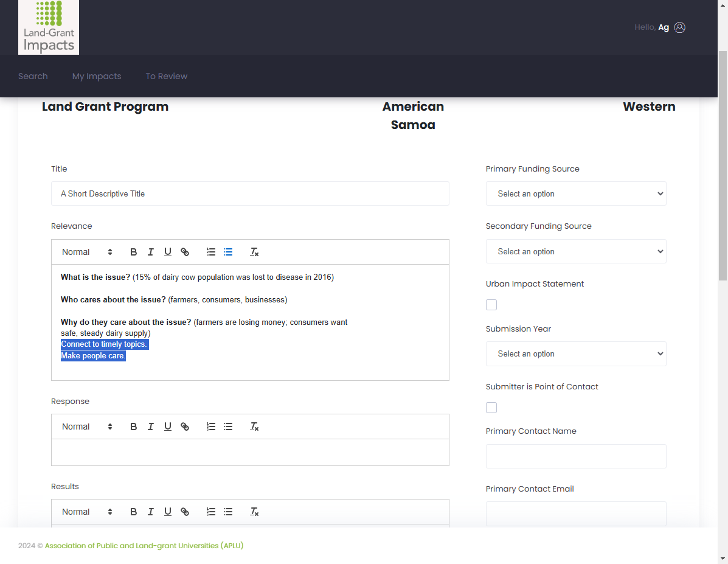Open the Primary Funding Source dropdown
Viewport: 728px width, 564px height.
pyautogui.click(x=576, y=193)
